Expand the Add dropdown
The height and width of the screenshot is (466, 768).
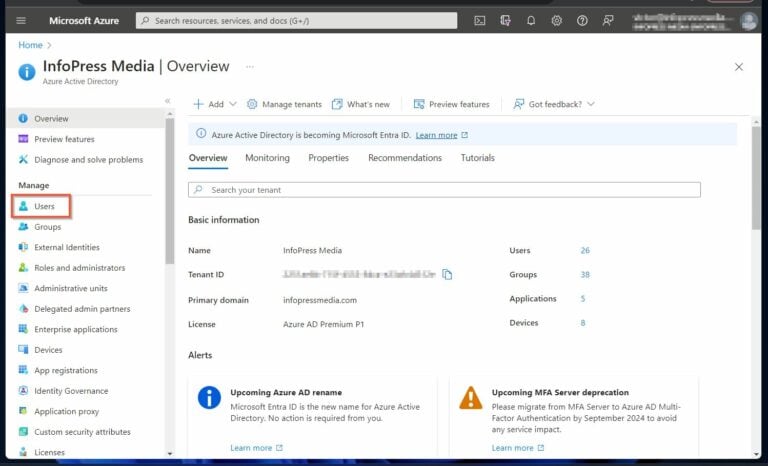tap(215, 104)
